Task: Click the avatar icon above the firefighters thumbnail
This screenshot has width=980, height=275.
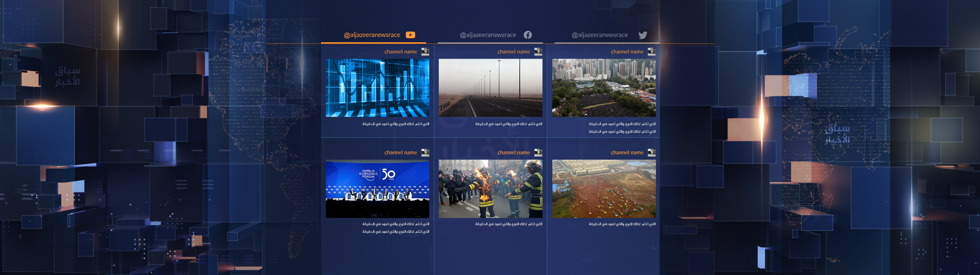Action: click(538, 152)
